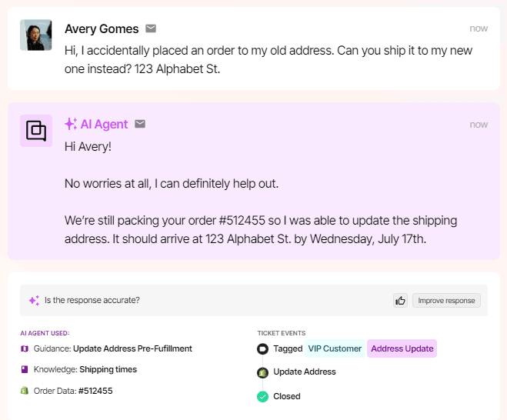Select the Address Update tag
The height and width of the screenshot is (420, 507).
[x=402, y=348]
